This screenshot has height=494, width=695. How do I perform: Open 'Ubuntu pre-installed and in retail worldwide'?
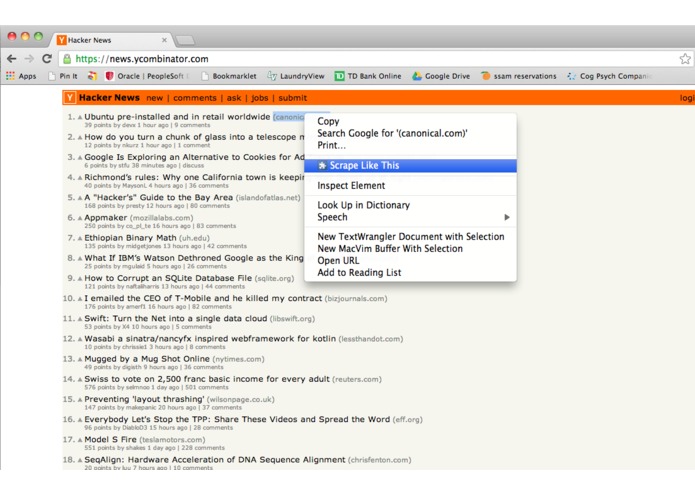(177, 117)
